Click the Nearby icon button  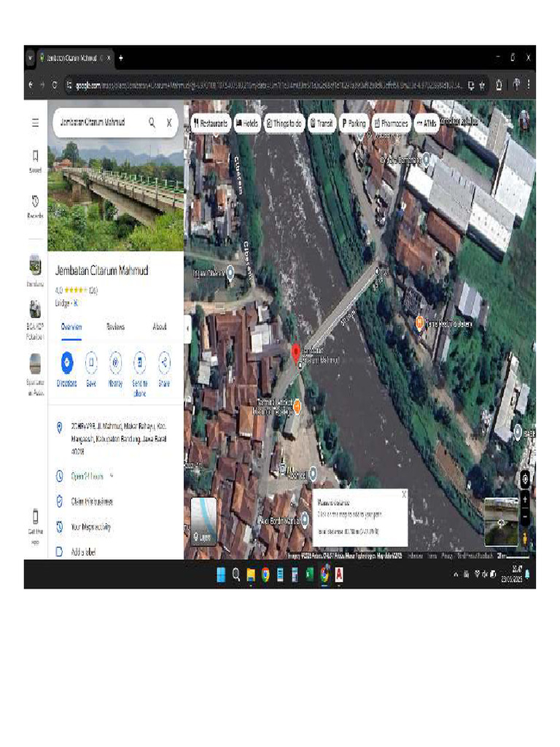115,362
